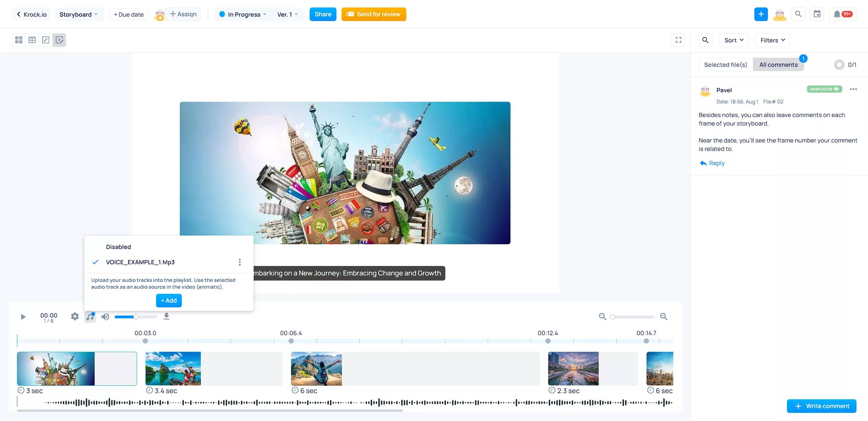
Task: Click the music note audio track icon
Action: coord(90,316)
